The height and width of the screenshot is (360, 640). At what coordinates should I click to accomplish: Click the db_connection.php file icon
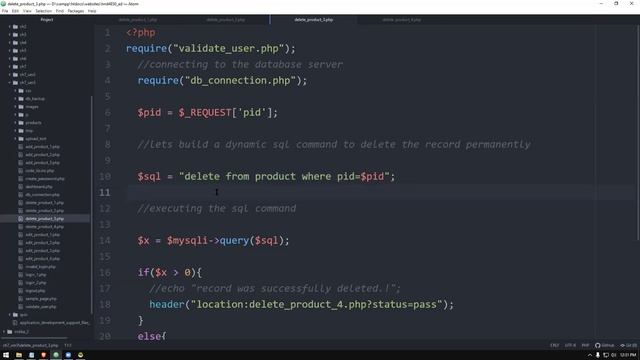pos(21,195)
